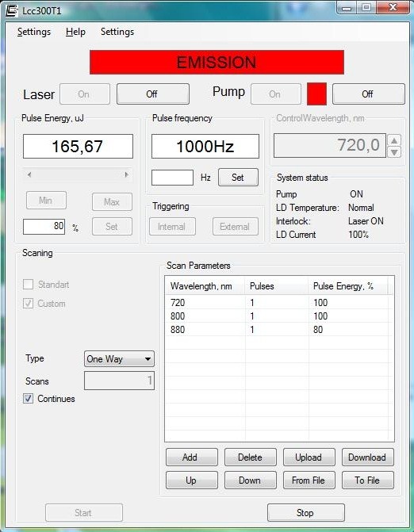Open the Help menu

[75, 32]
